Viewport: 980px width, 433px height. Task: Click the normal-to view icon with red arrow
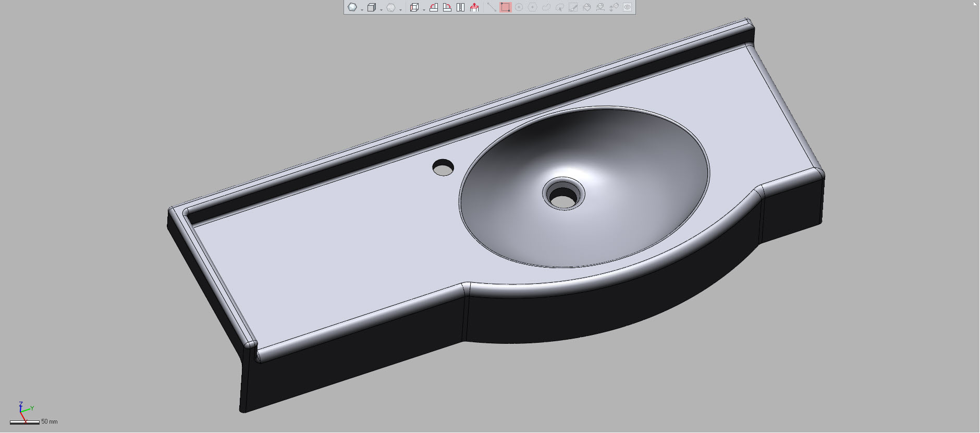[x=474, y=7]
